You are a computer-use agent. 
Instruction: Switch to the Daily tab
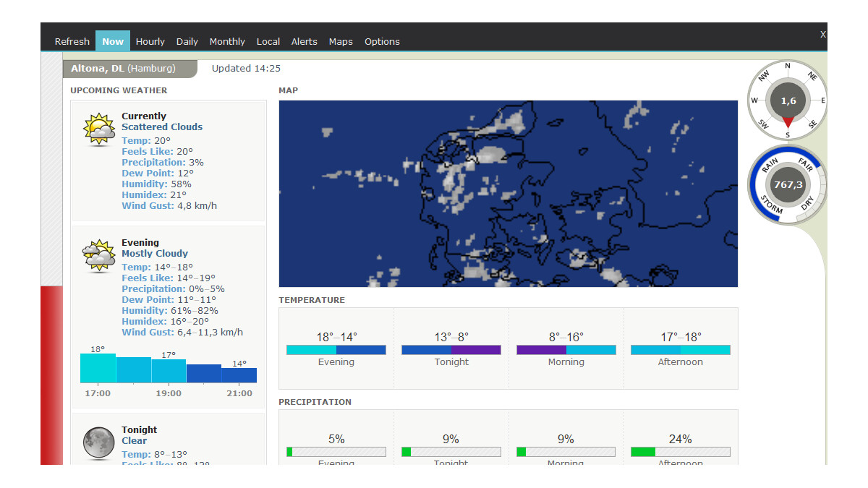coord(187,41)
